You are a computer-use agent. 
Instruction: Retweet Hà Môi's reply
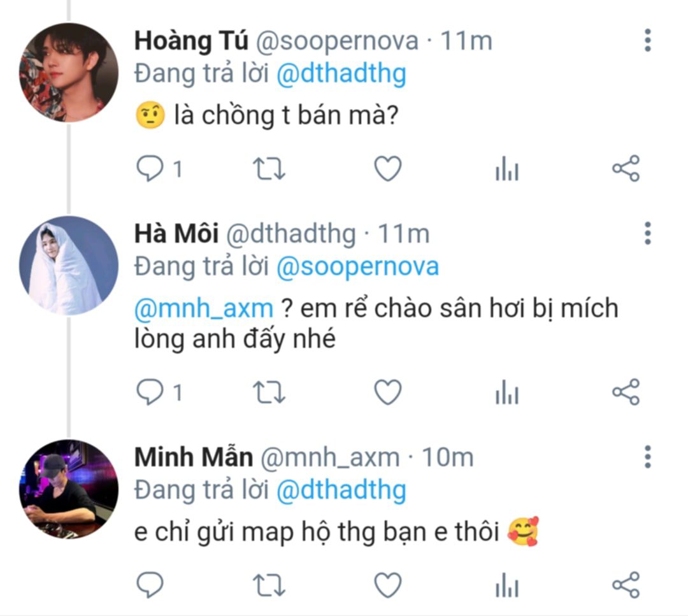[269, 392]
